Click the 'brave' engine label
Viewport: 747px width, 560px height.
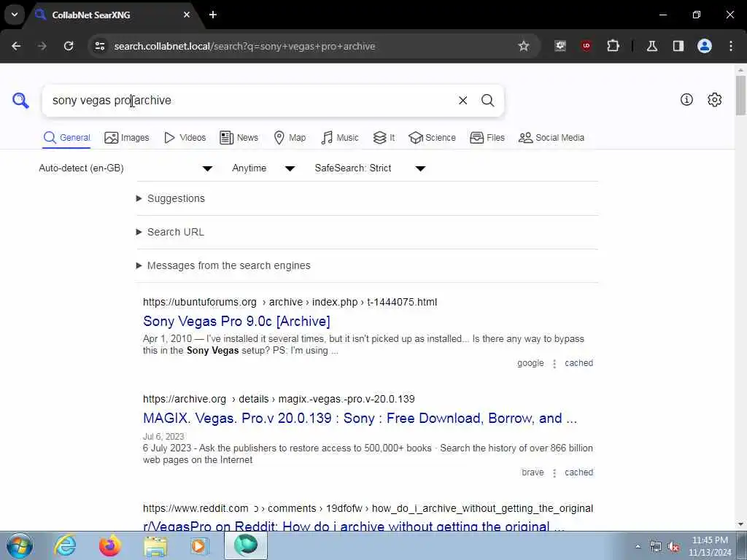coord(533,472)
